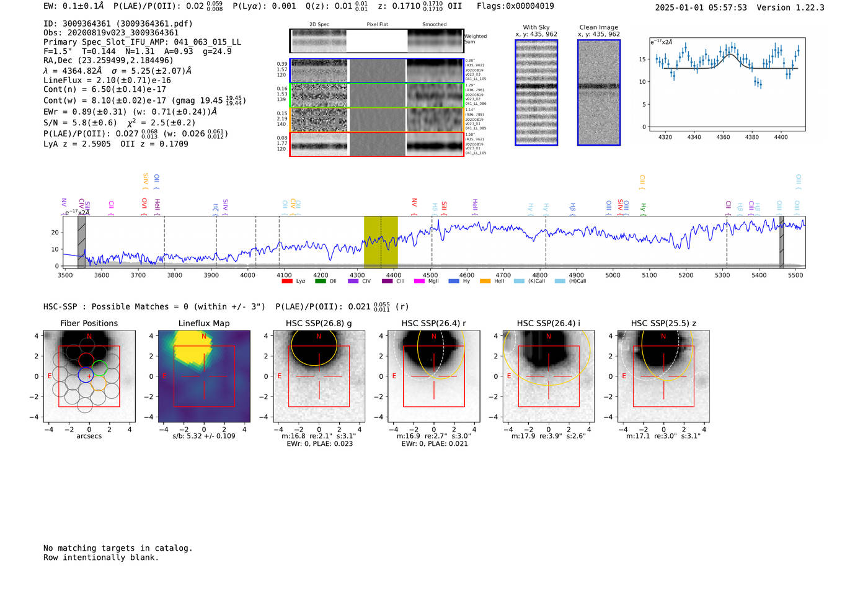868x591 pixels.
Task: Select the red-bordered 2D spectrum fiber row
Action: tap(376, 144)
